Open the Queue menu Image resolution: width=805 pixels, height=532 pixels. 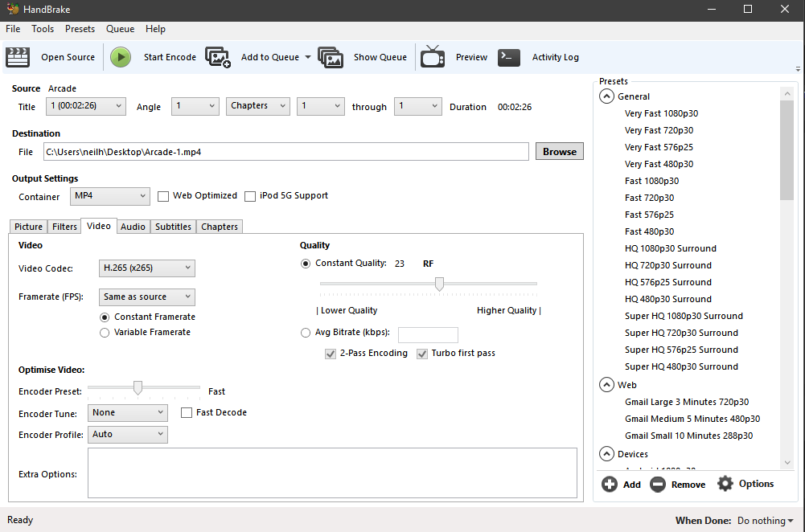coord(120,29)
